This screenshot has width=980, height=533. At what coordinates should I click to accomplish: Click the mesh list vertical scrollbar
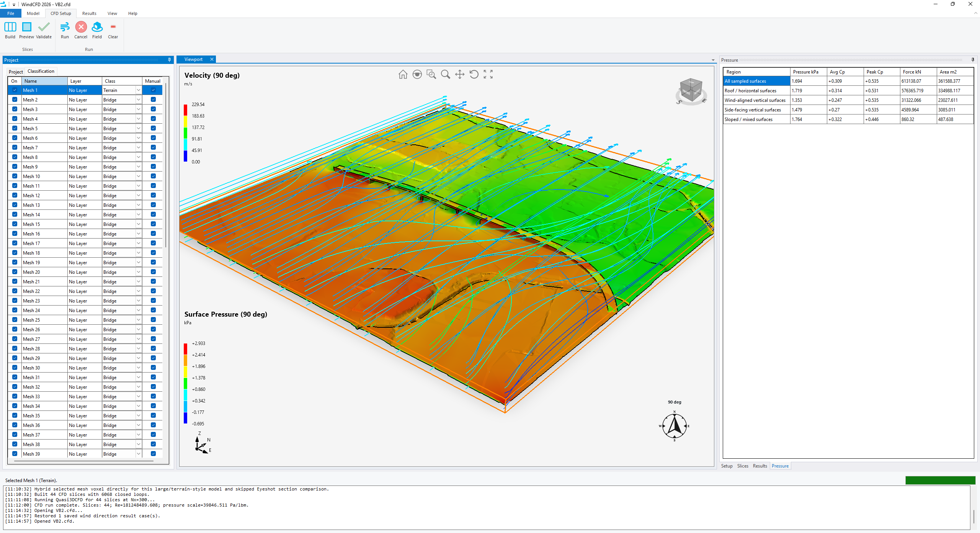pos(165,165)
